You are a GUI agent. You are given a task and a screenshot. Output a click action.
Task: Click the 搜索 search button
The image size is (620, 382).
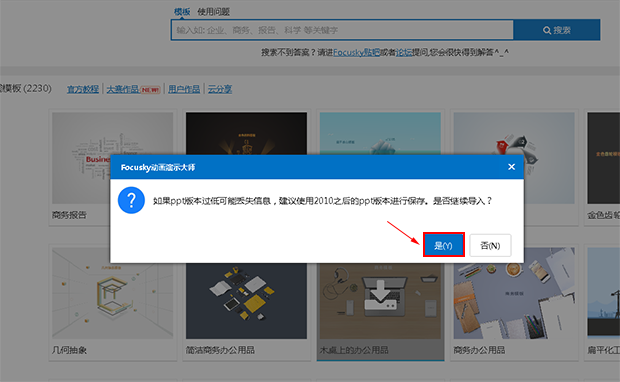coord(557,30)
